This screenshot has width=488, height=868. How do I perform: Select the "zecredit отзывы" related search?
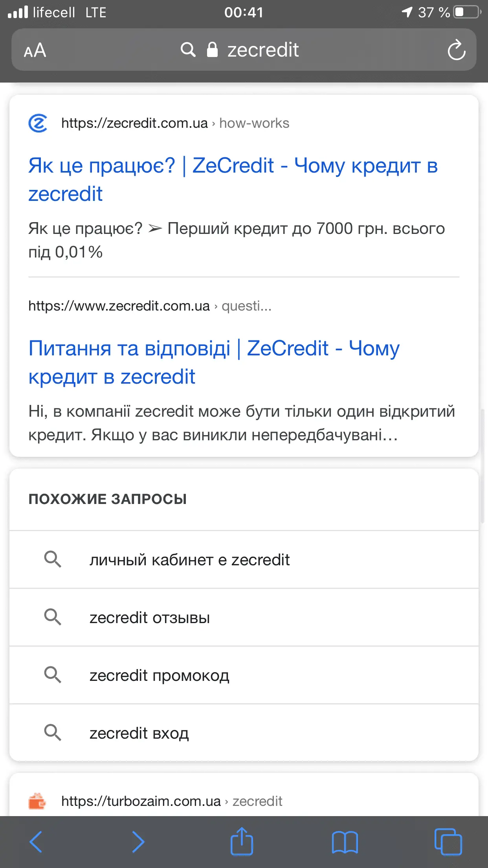[150, 618]
